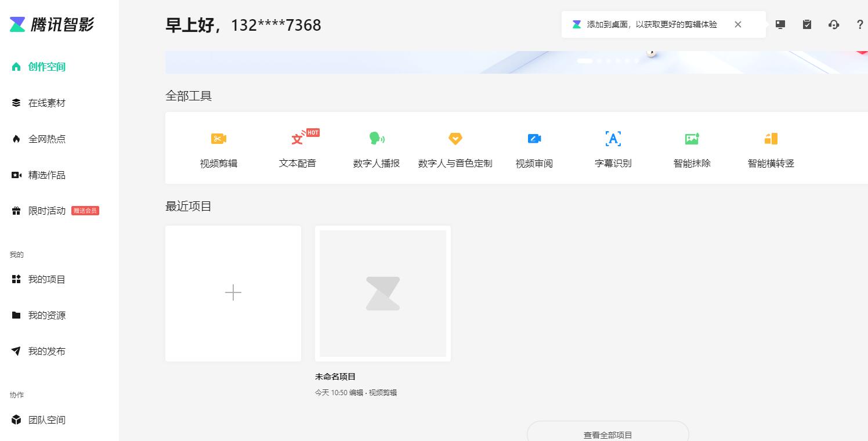Viewport: 868px width, 441px height.
Task: Click the 团队空间 cube icon
Action: [x=16, y=420]
